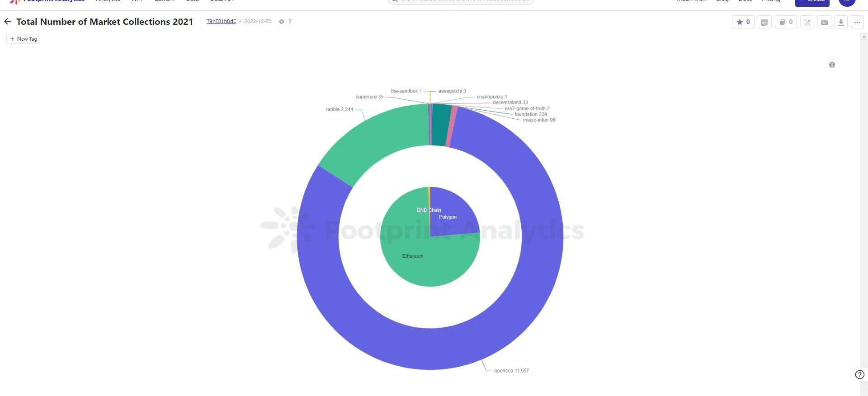
Task: Download the chart data
Action: [x=841, y=22]
